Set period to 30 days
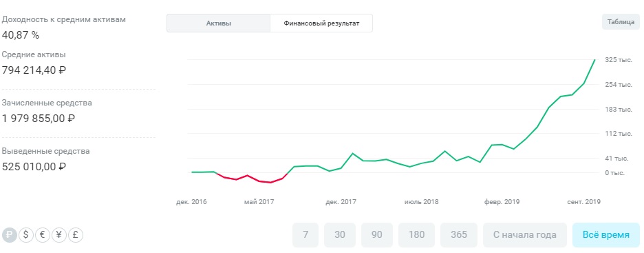 (340, 235)
